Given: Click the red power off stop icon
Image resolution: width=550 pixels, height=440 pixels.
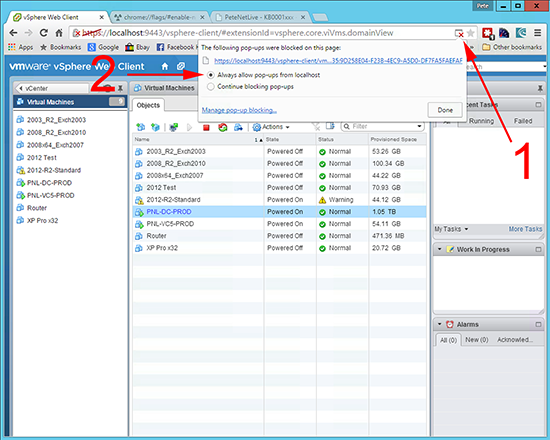Looking at the screenshot, I should 206,127.
